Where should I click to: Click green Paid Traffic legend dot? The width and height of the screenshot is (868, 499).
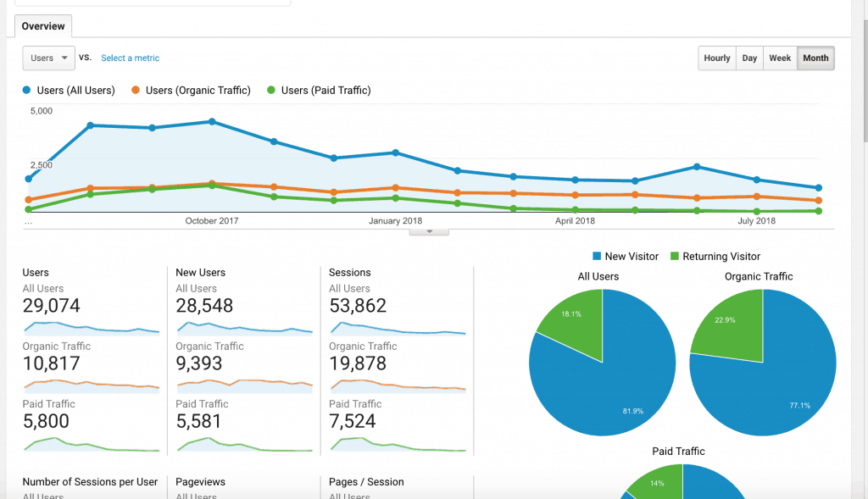pos(271,90)
